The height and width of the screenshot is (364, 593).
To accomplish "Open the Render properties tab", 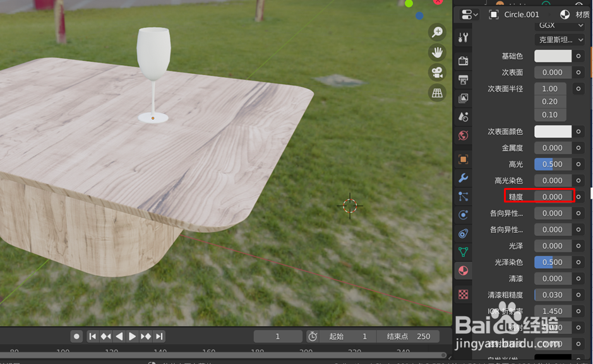I will coord(464,60).
